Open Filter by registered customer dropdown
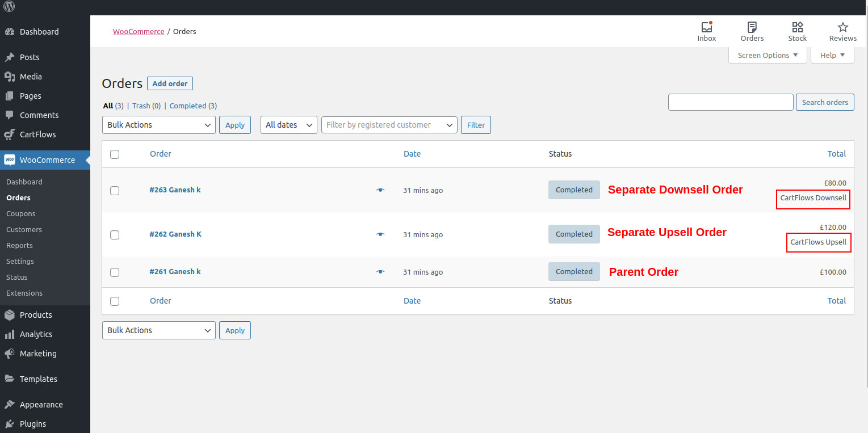Viewport: 868px width, 433px height. coord(389,125)
